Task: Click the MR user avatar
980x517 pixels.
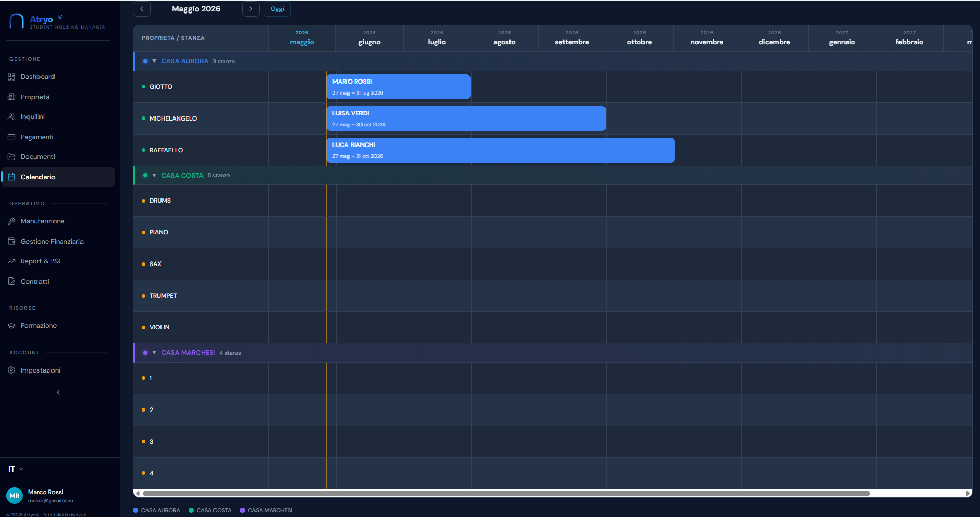Action: [x=15, y=496]
